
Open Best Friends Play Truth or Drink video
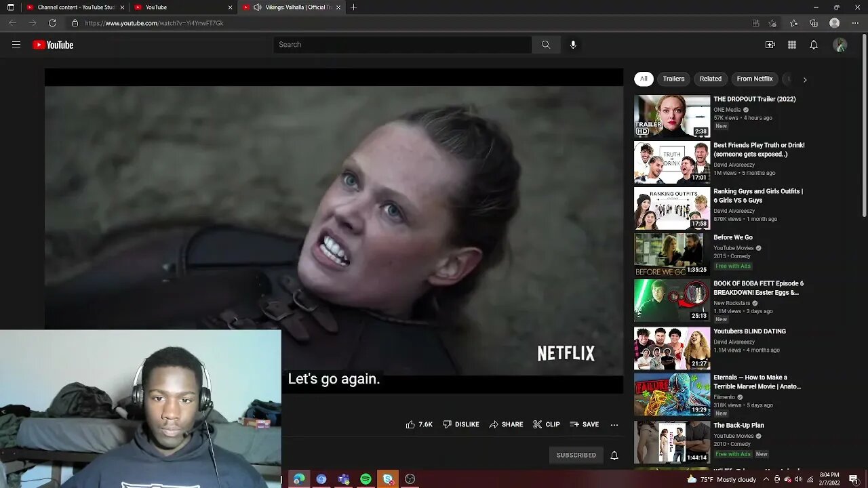(759, 150)
